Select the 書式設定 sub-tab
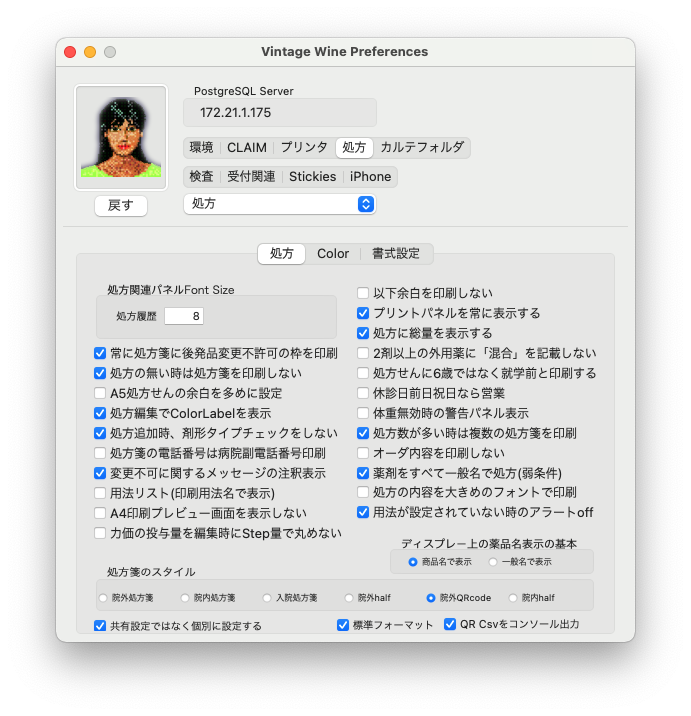691x716 pixels. click(396, 253)
